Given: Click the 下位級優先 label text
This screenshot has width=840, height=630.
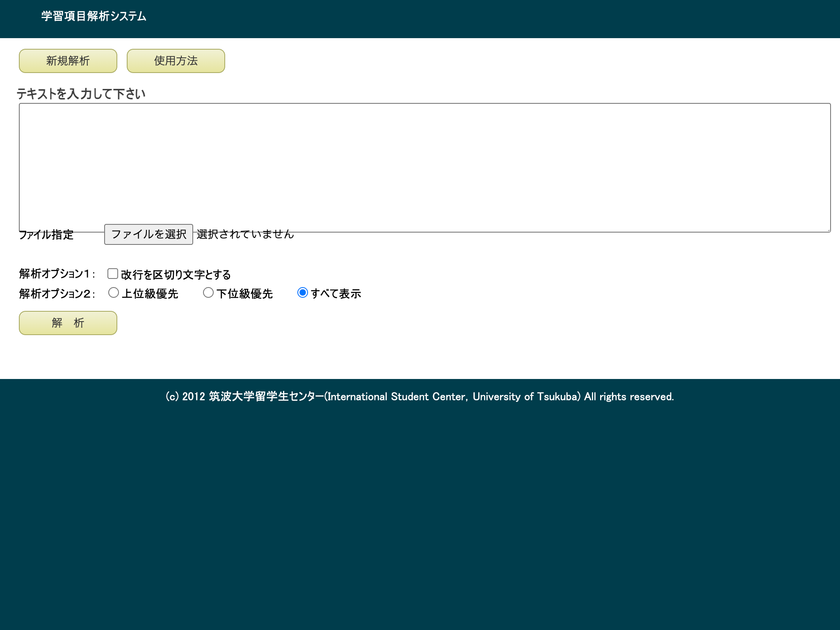Looking at the screenshot, I should (x=244, y=294).
